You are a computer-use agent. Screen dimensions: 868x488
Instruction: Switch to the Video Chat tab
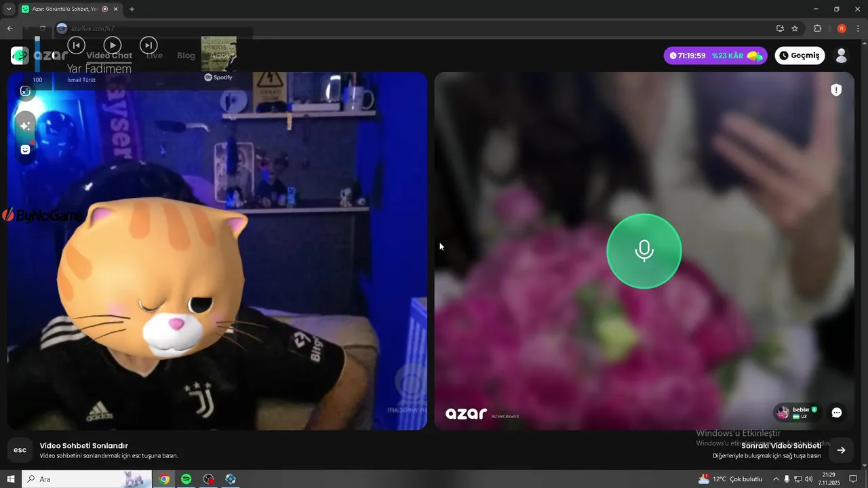coord(109,56)
